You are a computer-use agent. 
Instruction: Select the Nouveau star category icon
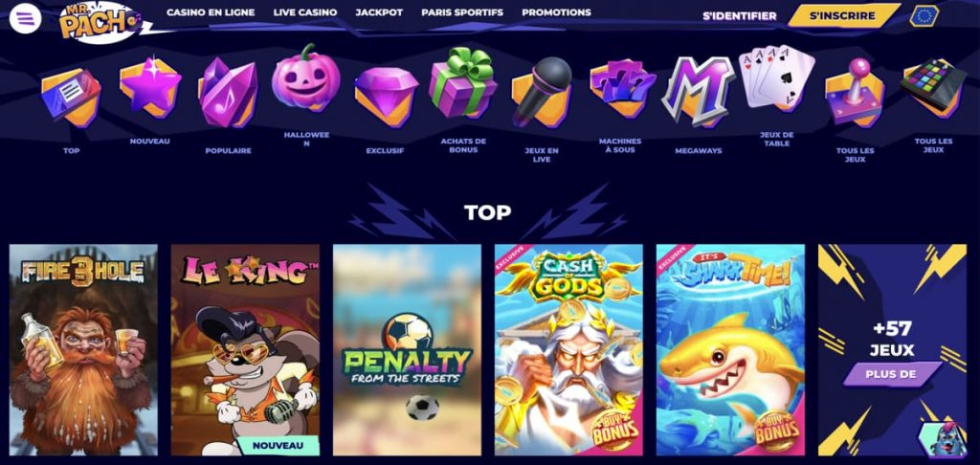150,87
